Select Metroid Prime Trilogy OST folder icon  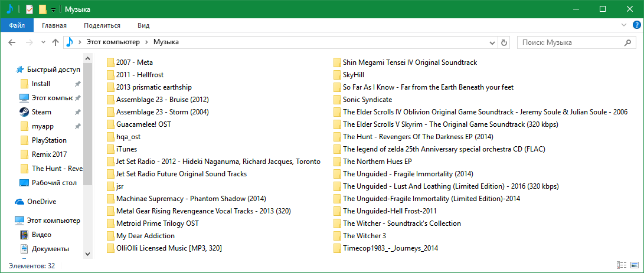110,223
